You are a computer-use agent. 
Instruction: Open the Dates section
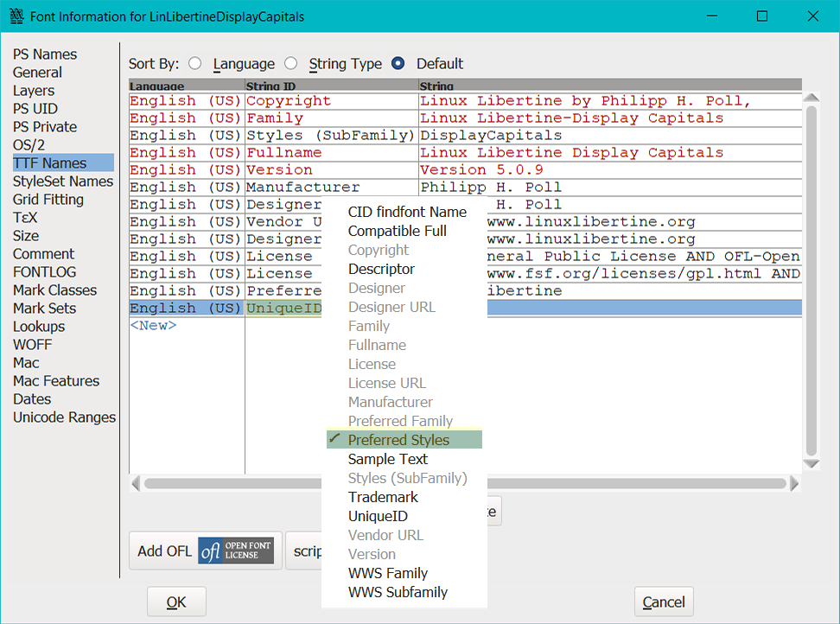[x=32, y=399]
